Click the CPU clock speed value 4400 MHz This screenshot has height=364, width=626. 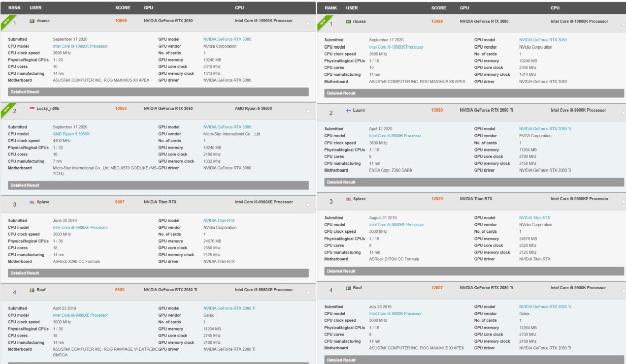62,141
